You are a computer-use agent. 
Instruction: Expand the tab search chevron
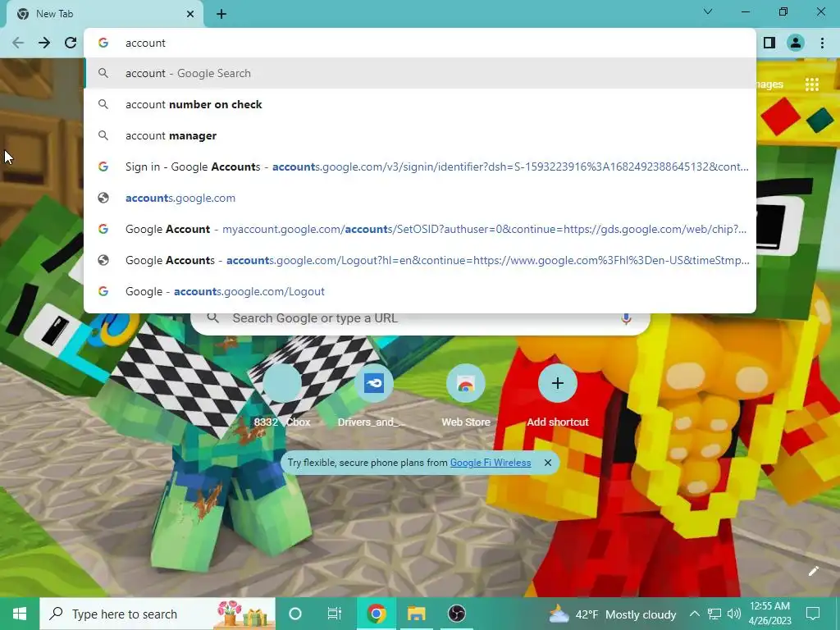tap(708, 11)
